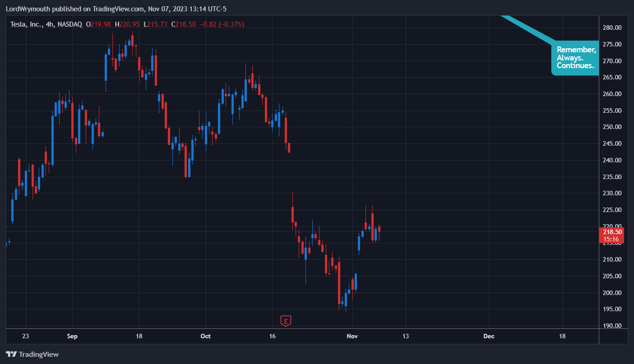Click the '23' date label on time axis

coord(25,336)
